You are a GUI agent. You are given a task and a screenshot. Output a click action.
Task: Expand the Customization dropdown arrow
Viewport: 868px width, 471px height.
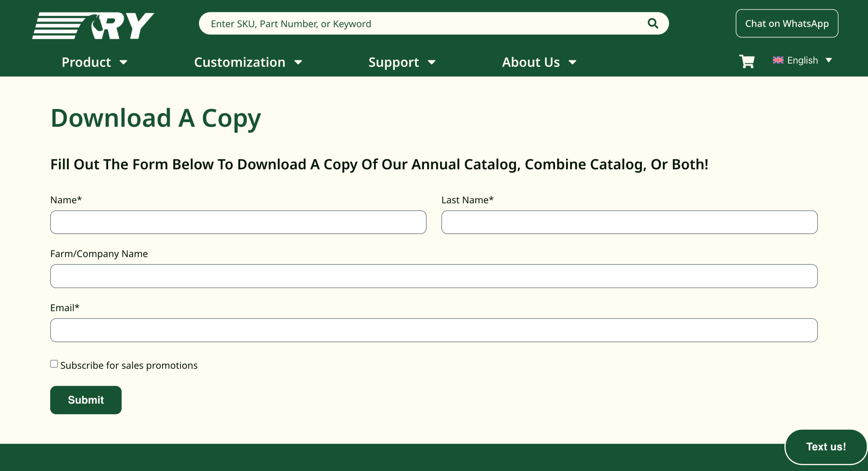click(x=298, y=62)
